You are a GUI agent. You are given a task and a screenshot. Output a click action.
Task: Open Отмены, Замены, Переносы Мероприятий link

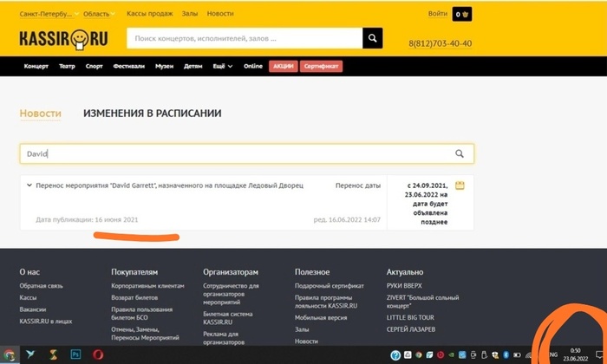coord(145,334)
